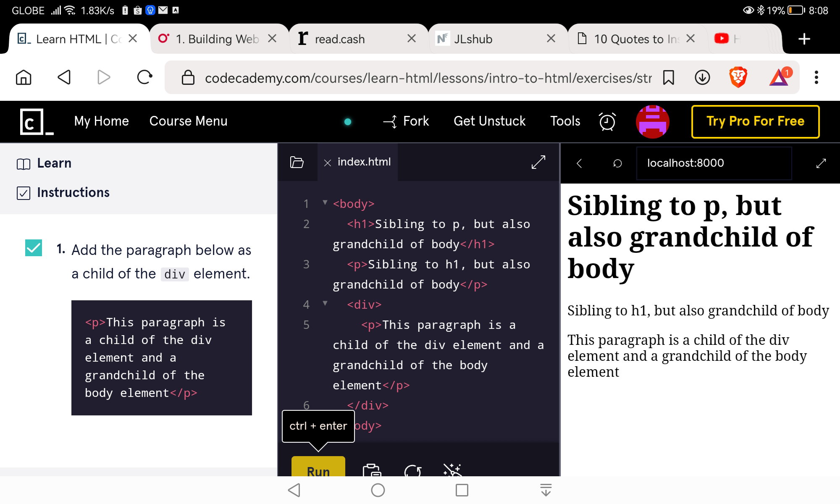The height and width of the screenshot is (504, 840).
Task: Open the file explorer folder icon
Action: (x=297, y=162)
